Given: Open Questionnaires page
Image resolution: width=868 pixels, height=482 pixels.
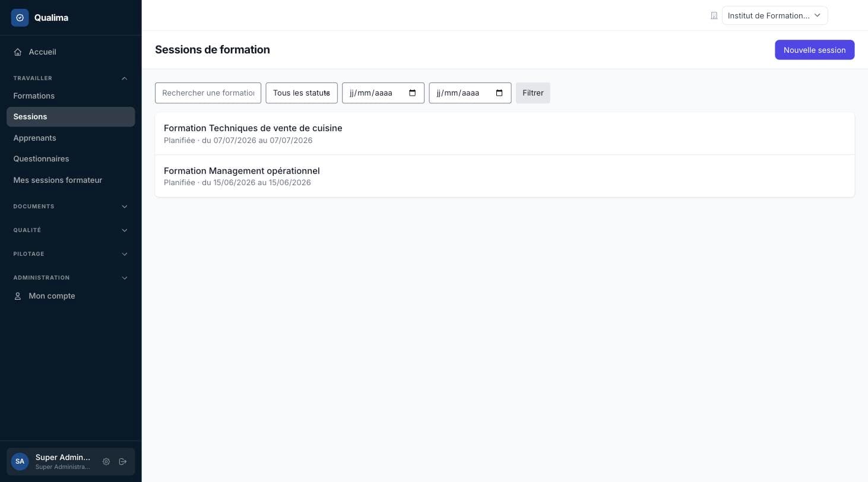Looking at the screenshot, I should [x=71, y=159].
